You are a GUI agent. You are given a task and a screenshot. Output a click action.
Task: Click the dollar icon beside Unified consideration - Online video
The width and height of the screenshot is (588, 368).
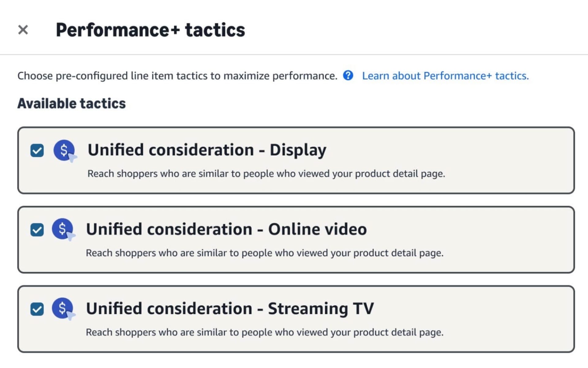coord(63,229)
